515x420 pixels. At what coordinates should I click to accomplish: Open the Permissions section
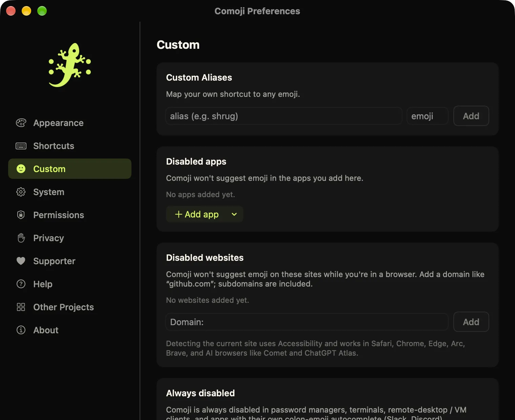tap(70, 215)
